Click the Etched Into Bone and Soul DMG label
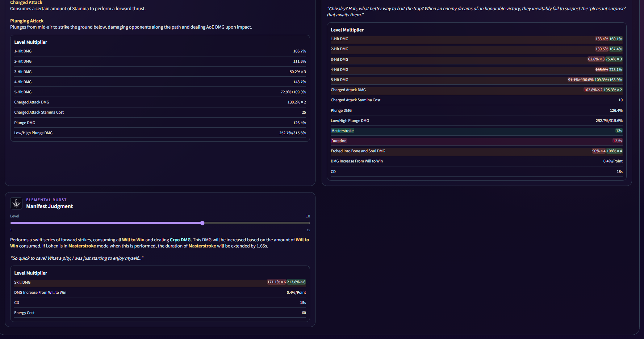Viewport: 644px width, 339px height. pyautogui.click(x=358, y=151)
